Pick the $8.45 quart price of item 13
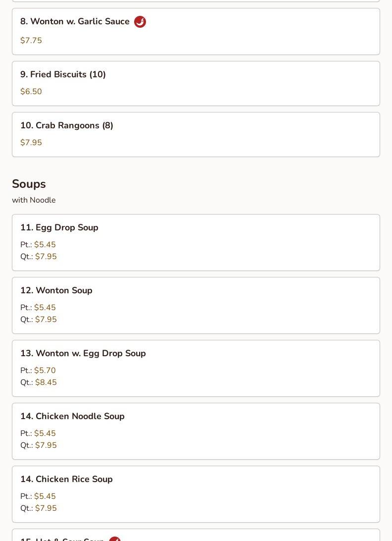This screenshot has height=541, width=392. coord(46,382)
